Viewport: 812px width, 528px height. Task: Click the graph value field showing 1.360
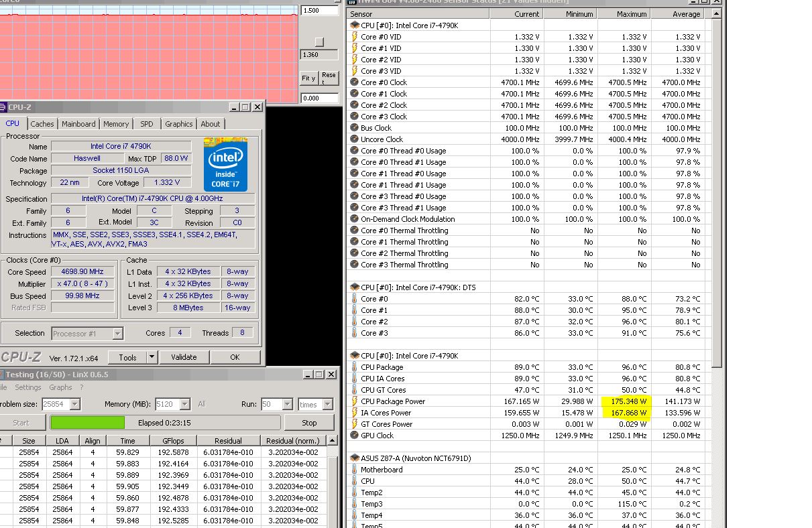pos(320,55)
